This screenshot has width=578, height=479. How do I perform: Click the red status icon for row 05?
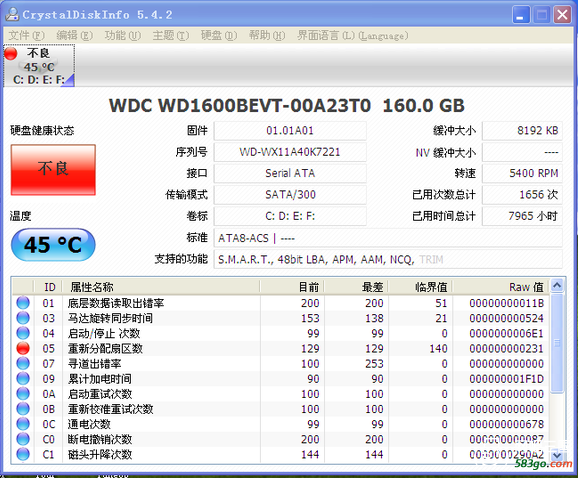(x=23, y=348)
